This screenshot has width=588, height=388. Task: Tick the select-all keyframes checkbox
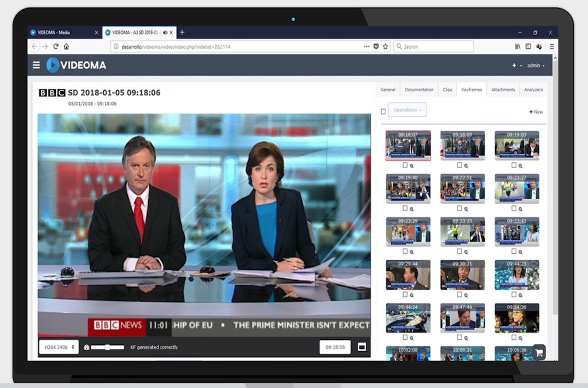tap(383, 111)
